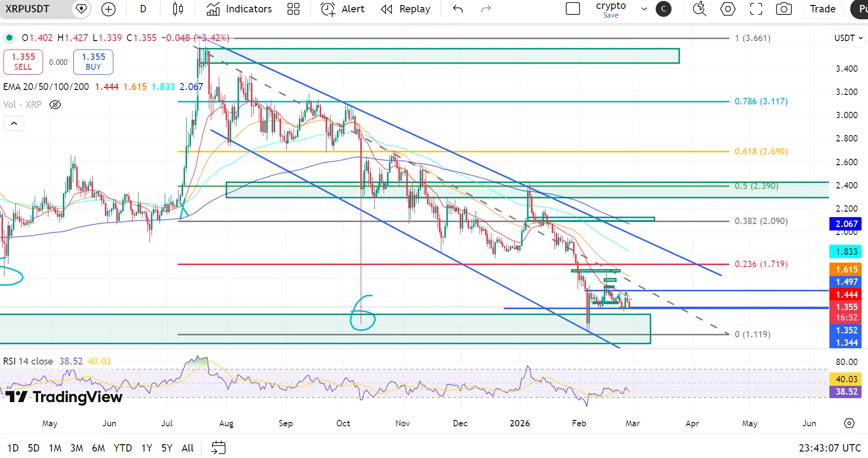Click the 1.444 EMA 20 price label

tap(846, 295)
